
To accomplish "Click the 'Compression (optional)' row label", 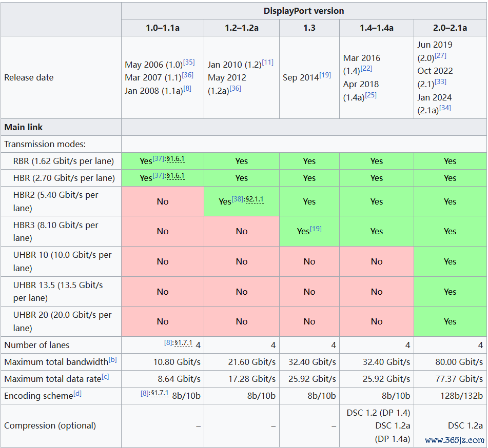I will 50,425.
